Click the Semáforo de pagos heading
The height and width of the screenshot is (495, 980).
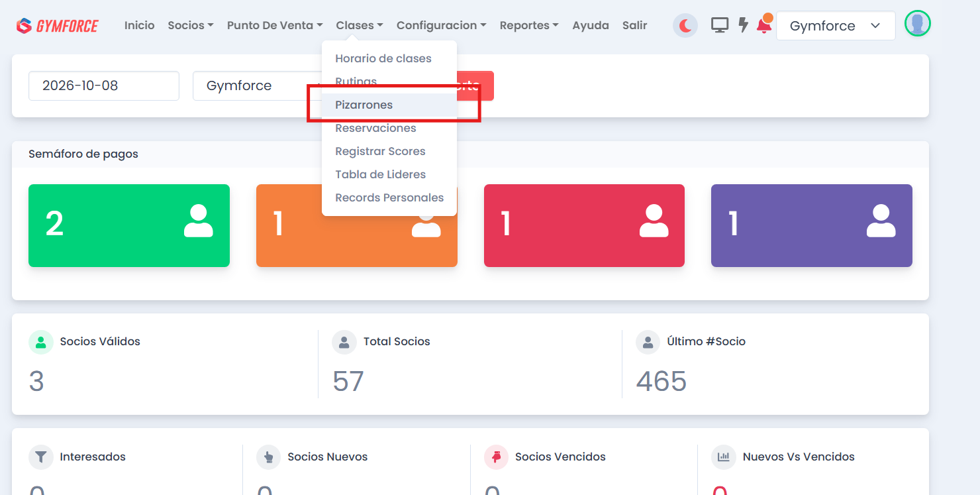(83, 154)
